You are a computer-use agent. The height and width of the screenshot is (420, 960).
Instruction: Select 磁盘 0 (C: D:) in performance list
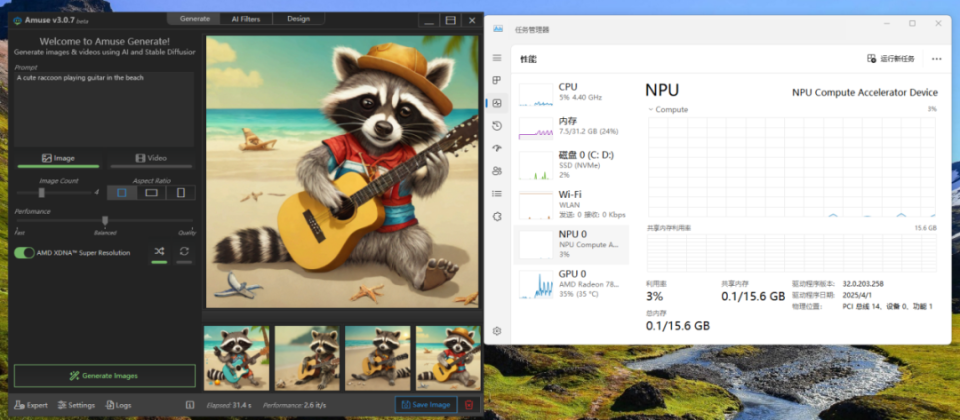click(x=571, y=164)
